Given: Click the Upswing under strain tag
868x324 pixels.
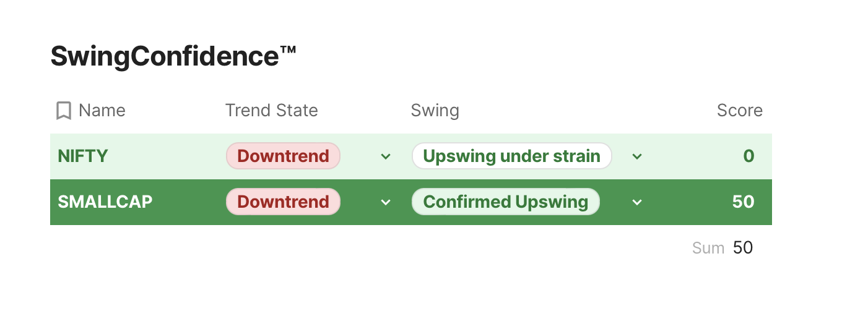Looking at the screenshot, I should click(511, 156).
